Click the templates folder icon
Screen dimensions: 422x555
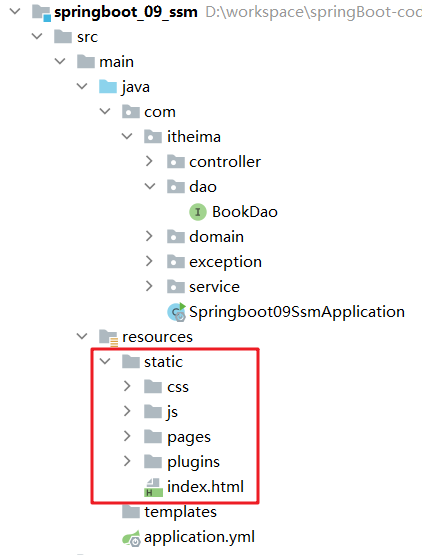131,512
